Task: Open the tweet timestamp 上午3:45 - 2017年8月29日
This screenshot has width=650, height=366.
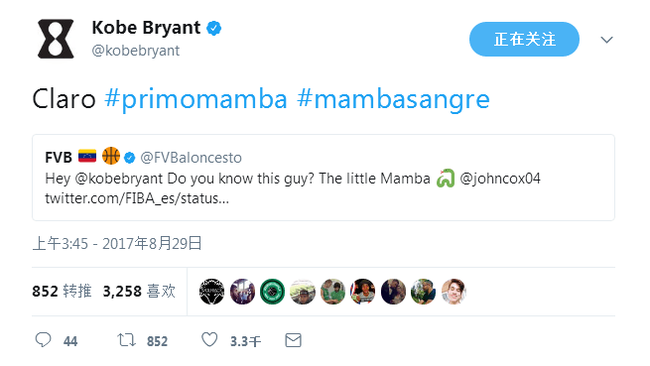Action: click(x=117, y=244)
